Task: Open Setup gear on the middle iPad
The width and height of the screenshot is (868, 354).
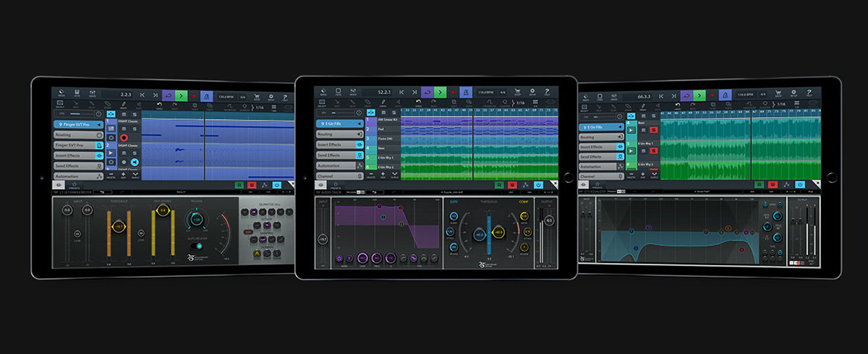Action: [x=532, y=92]
